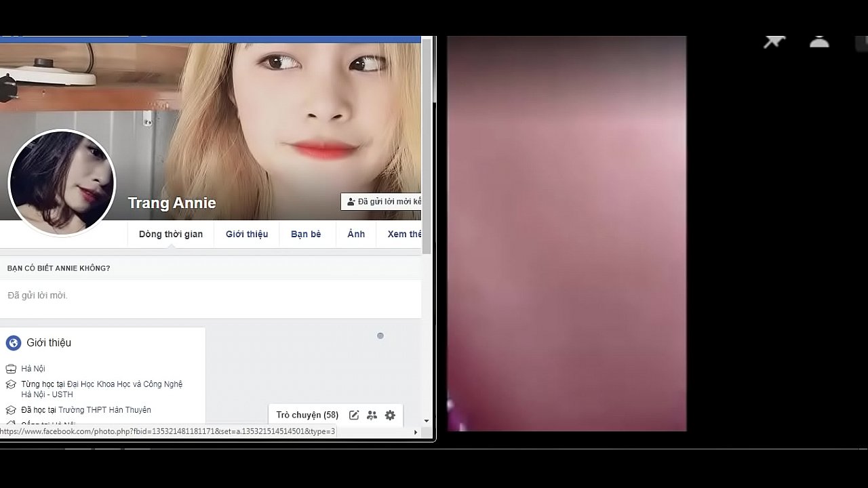
Task: Click the globe icon beside Giới thiệu heading
Action: (x=14, y=343)
